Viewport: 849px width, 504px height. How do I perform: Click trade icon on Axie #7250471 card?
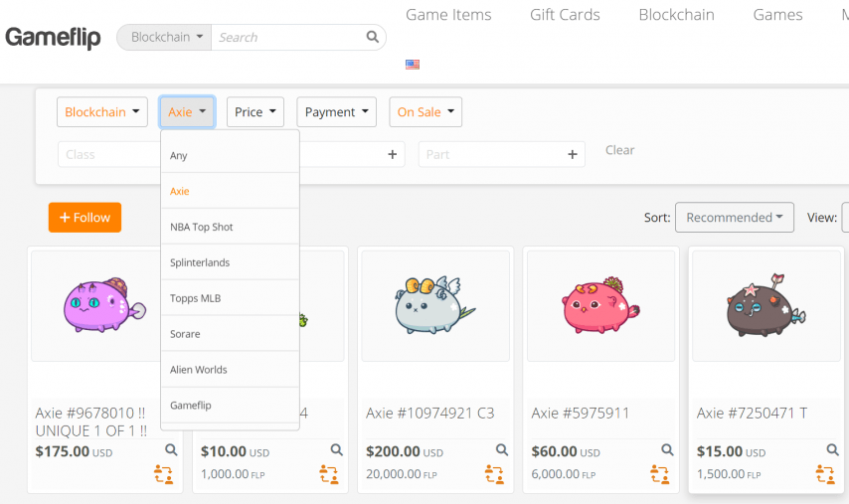tap(825, 474)
